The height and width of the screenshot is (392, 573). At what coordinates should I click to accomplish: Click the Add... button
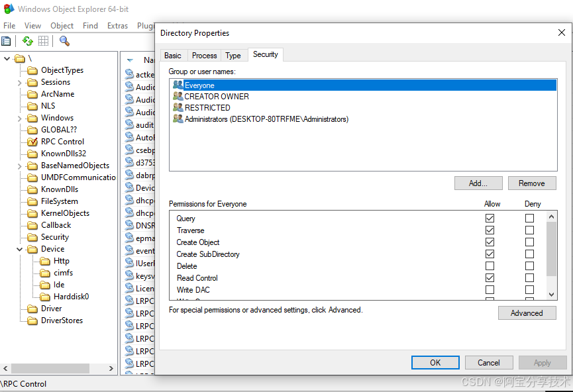click(x=478, y=183)
